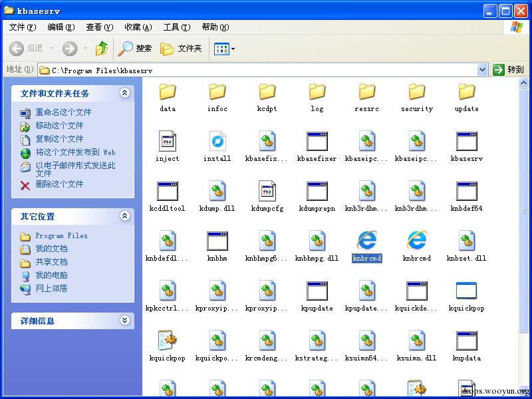
Task: Open 我的电脑 link
Action: [x=52, y=275]
